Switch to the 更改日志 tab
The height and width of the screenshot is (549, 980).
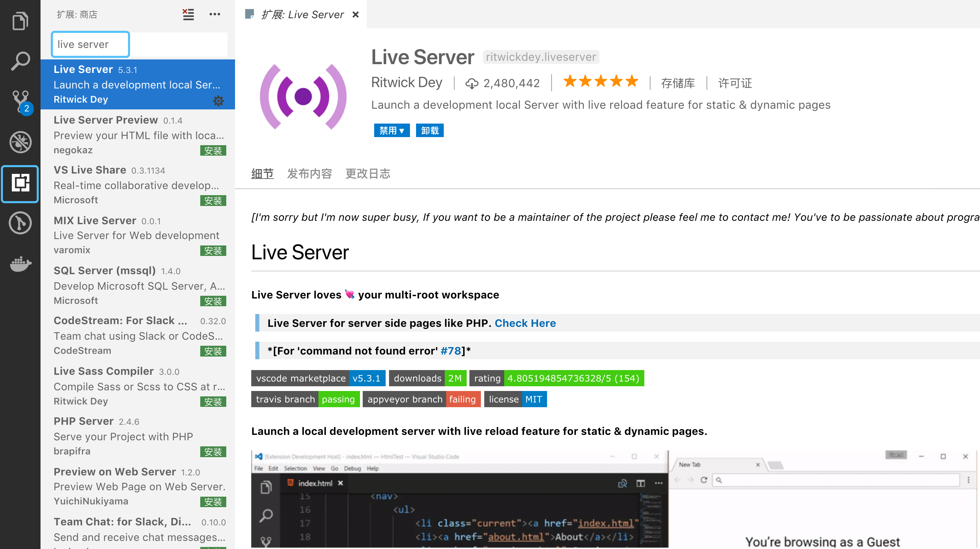367,174
